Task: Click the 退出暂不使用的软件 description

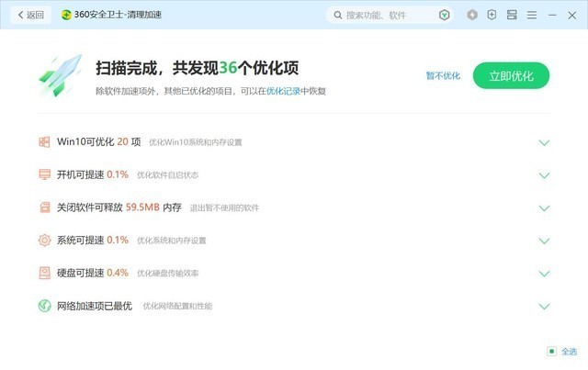Action: coord(224,208)
